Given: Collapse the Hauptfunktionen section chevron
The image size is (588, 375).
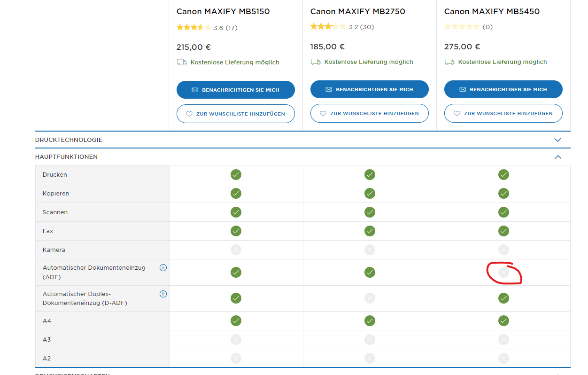Looking at the screenshot, I should point(558,157).
